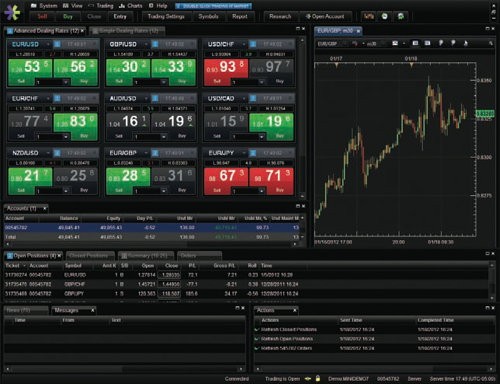The image size is (500, 384).
Task: Open the EUR/USD symbol dropdown arrow
Action: 48,44
